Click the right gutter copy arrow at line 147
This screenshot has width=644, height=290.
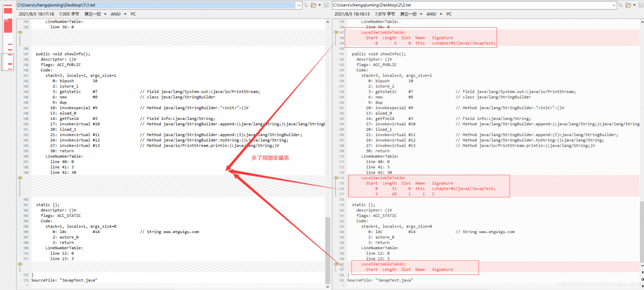336,32
